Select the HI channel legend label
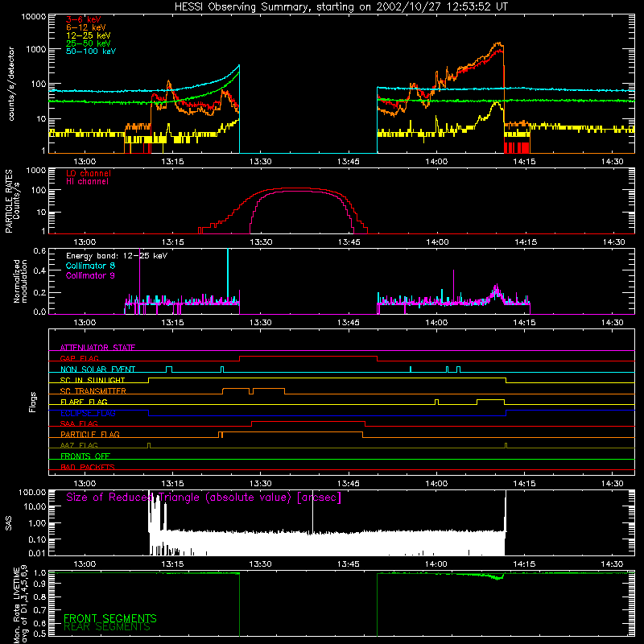Viewport: 644px width, 644px height. click(x=87, y=182)
